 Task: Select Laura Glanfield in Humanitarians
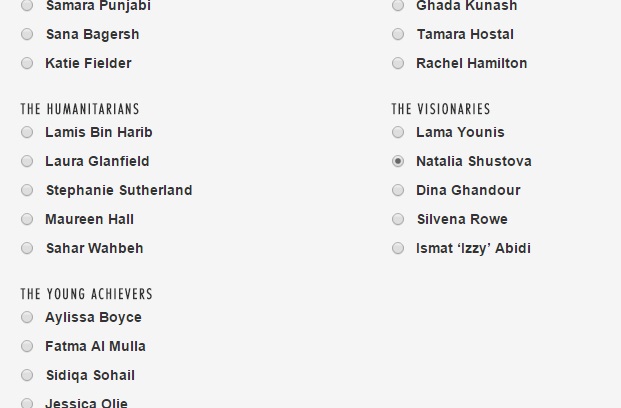point(27,161)
